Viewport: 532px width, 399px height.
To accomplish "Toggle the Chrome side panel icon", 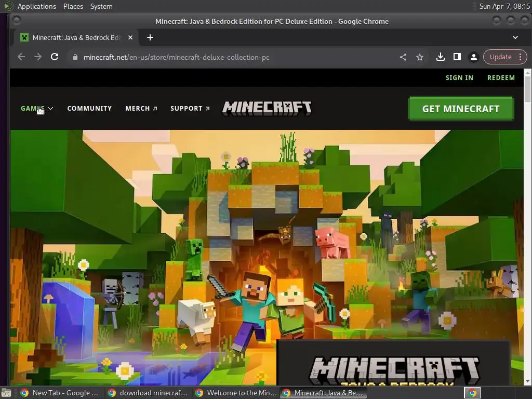I will coord(457,57).
